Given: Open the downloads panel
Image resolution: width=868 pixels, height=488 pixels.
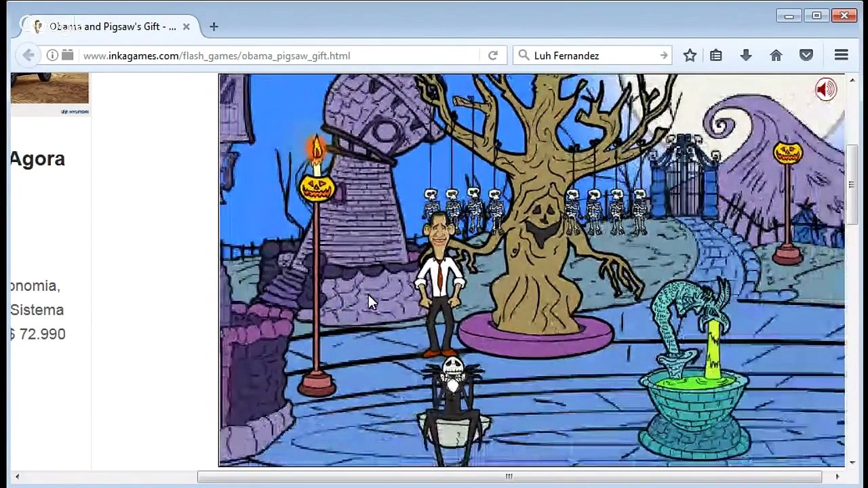Looking at the screenshot, I should (746, 56).
